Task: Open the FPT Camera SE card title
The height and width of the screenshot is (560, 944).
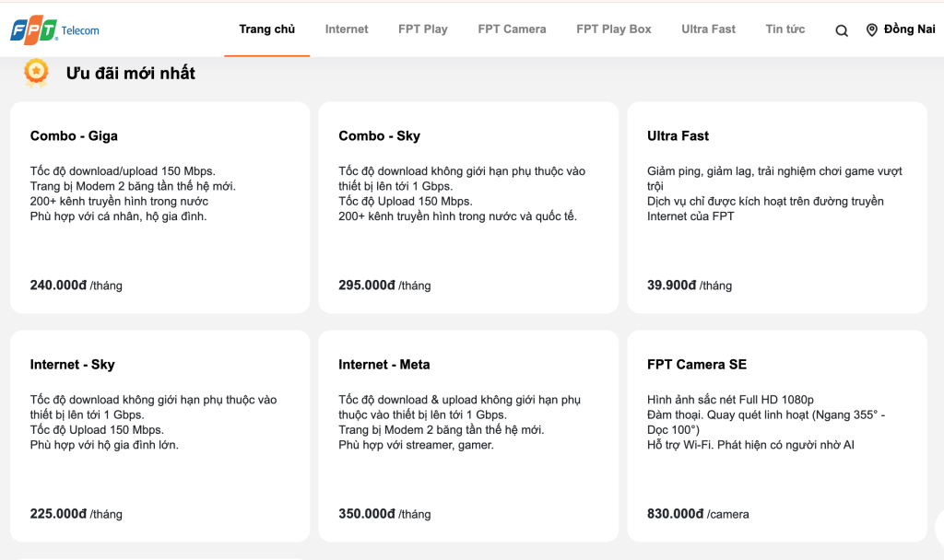Action: tap(697, 365)
